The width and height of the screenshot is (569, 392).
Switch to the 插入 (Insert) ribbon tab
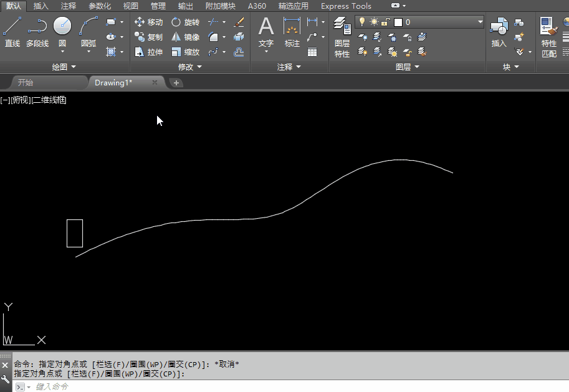coord(41,6)
